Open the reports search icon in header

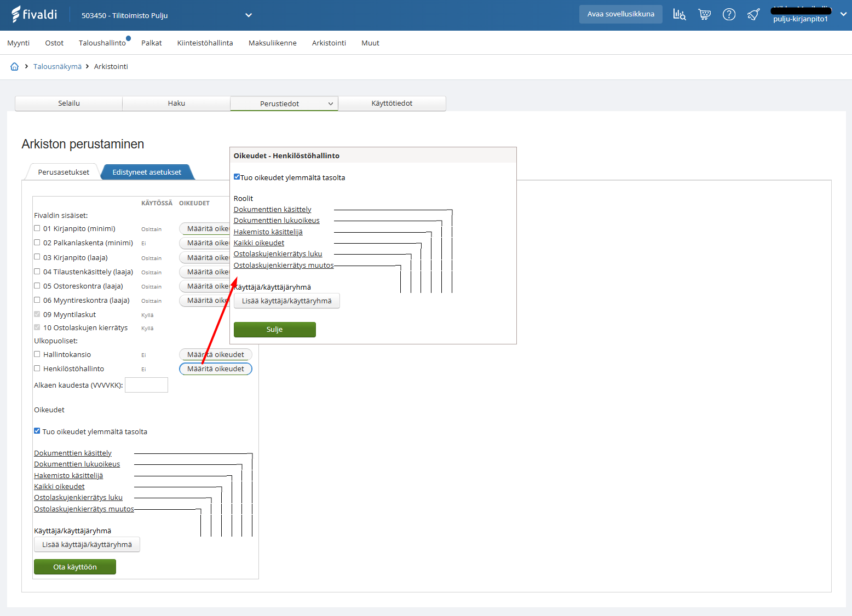(679, 15)
